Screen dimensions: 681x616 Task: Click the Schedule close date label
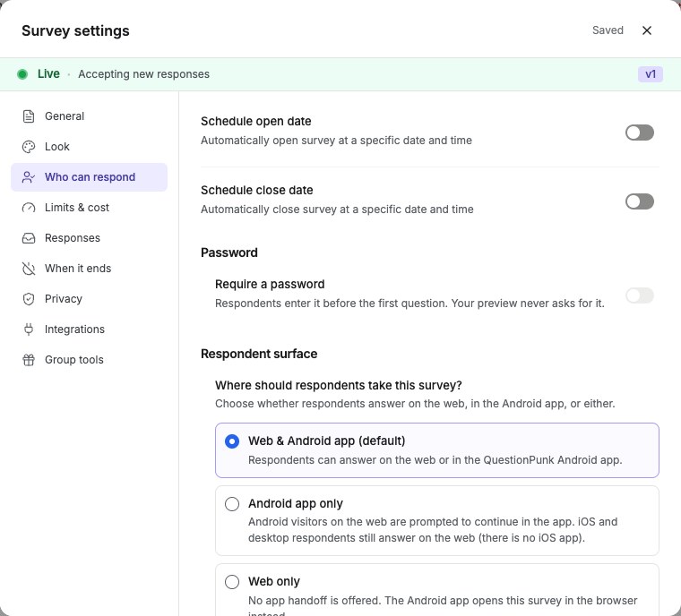[256, 190]
